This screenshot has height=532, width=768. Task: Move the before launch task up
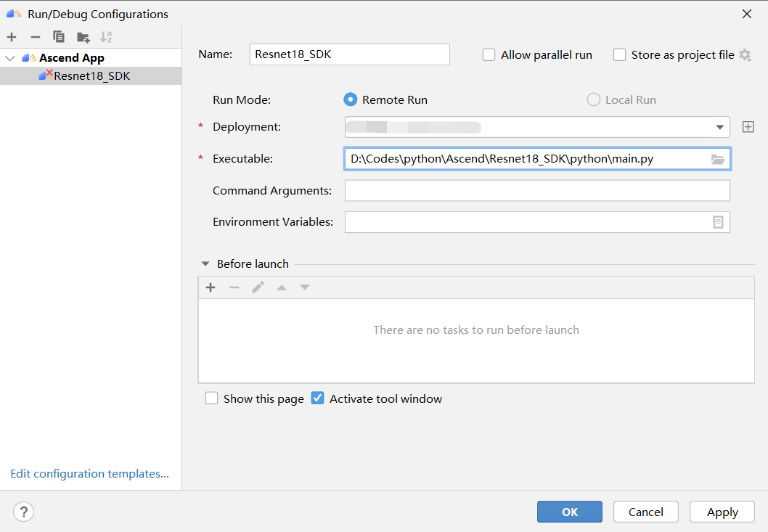282,287
